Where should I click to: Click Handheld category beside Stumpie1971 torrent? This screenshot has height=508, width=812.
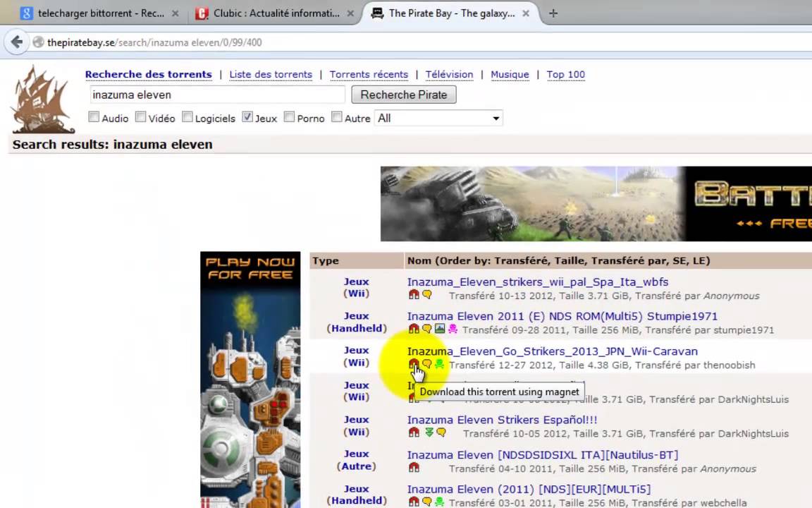pos(357,328)
